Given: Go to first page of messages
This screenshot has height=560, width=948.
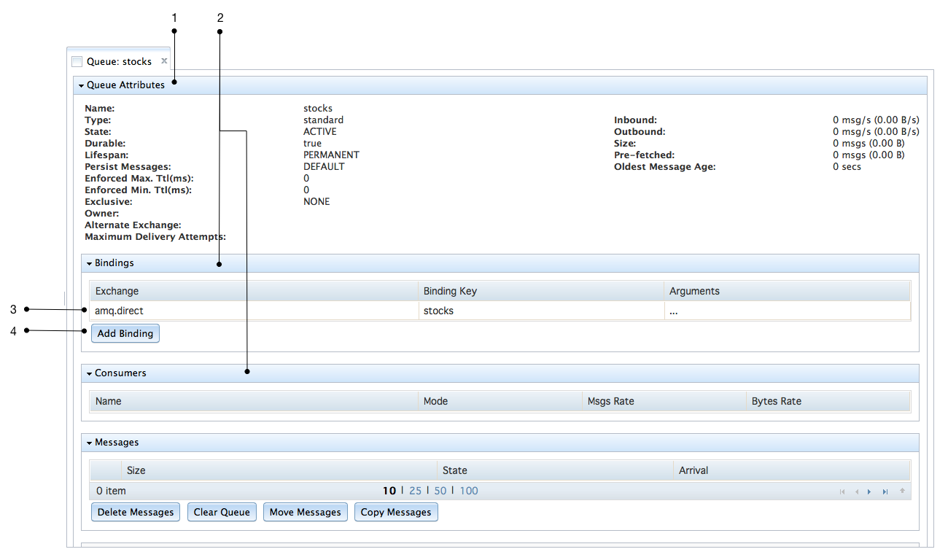Looking at the screenshot, I should point(842,491).
